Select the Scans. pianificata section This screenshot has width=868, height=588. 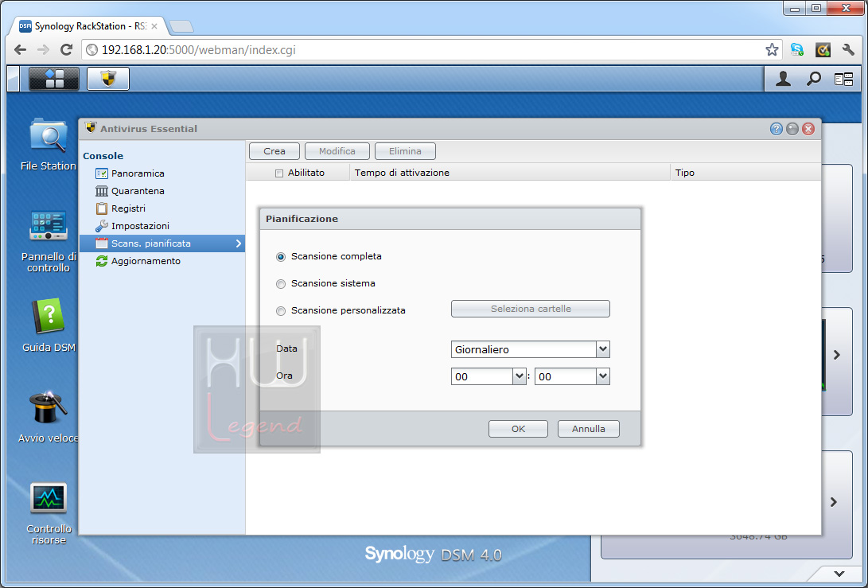[x=162, y=243]
